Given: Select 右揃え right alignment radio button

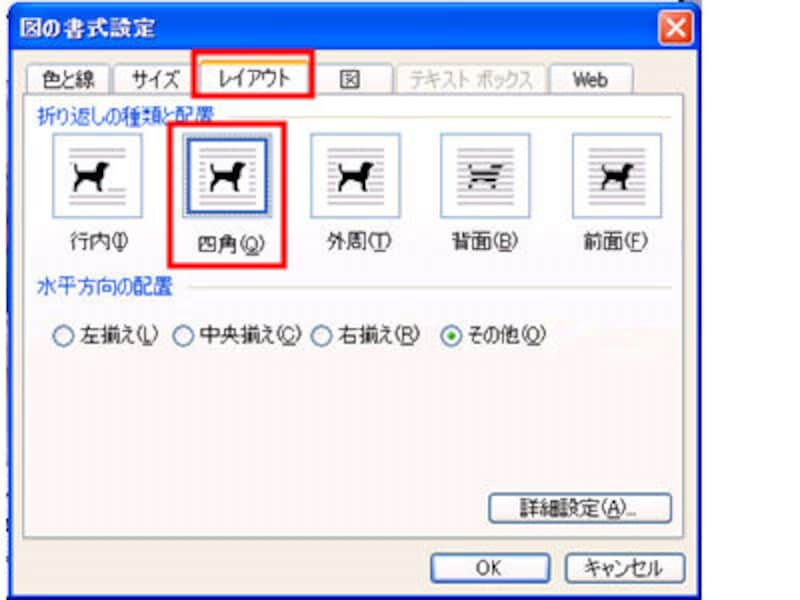Looking at the screenshot, I should (322, 336).
